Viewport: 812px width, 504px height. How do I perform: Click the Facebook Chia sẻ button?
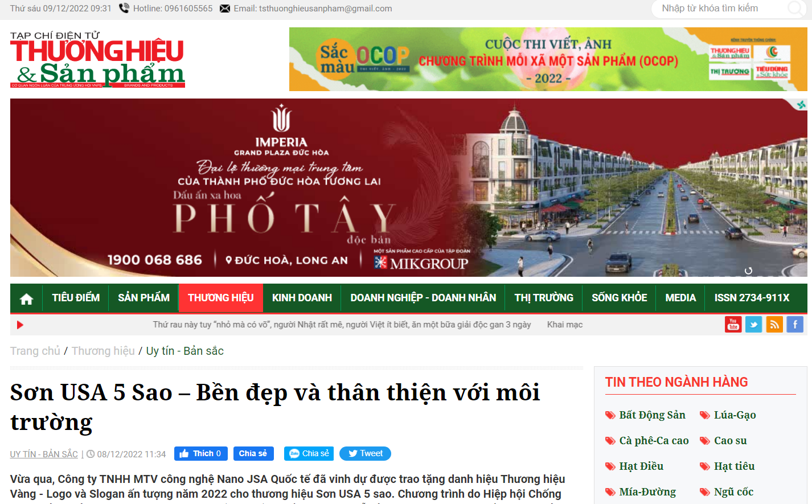253,454
